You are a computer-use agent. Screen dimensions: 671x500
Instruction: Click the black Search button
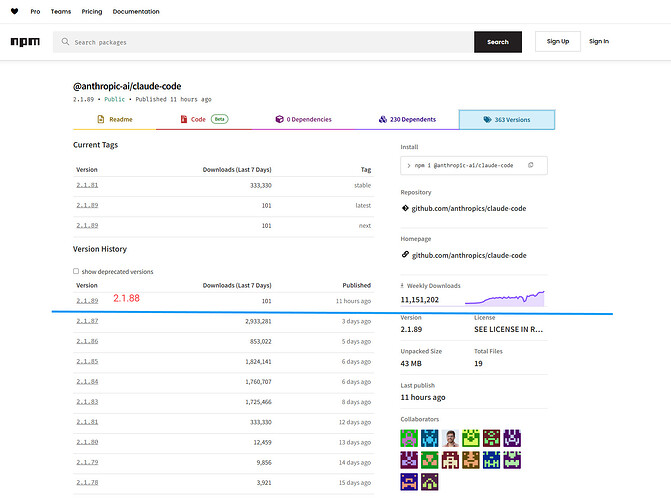(x=498, y=42)
